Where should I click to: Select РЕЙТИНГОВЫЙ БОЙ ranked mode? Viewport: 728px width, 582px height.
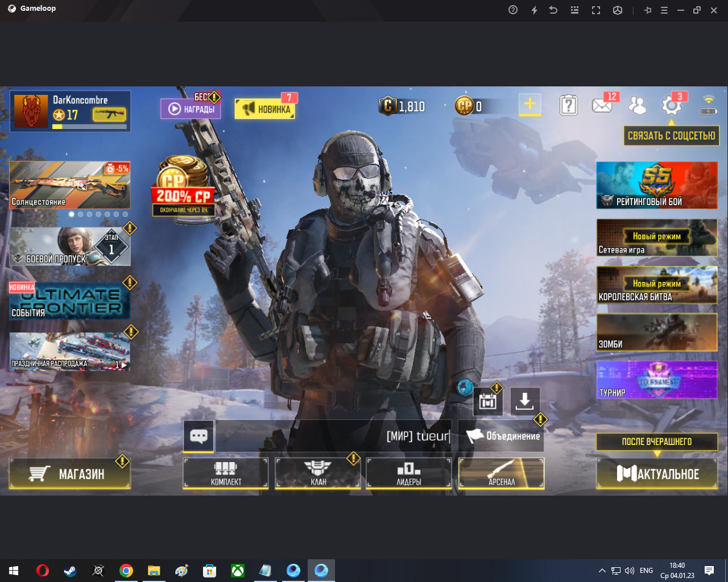point(657,185)
